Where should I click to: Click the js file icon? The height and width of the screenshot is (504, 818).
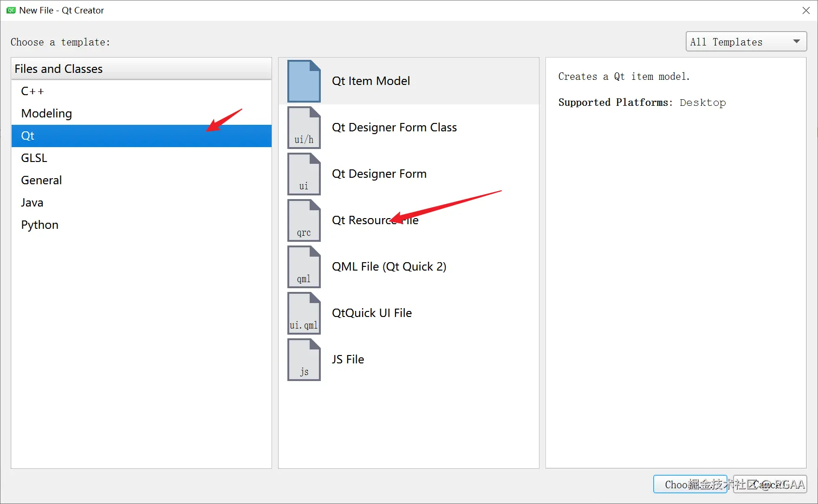point(304,360)
